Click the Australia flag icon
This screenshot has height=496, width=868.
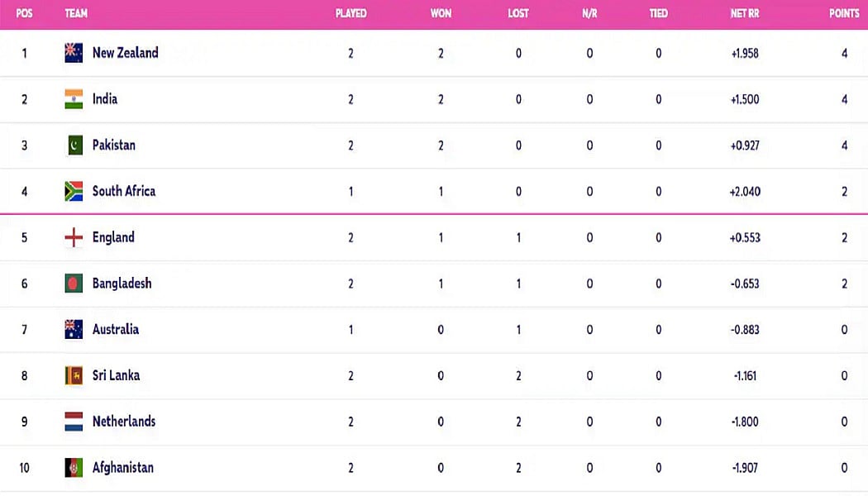click(x=74, y=329)
